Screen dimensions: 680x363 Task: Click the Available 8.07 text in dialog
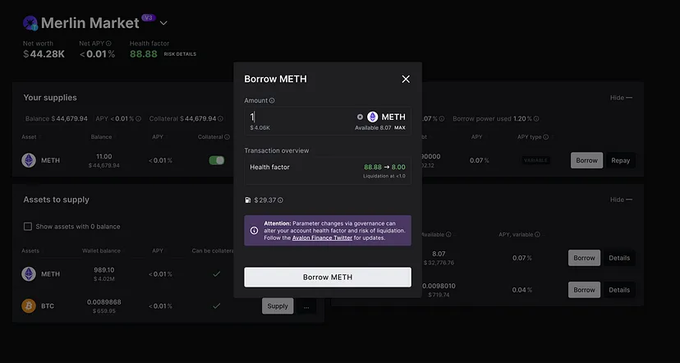(373, 128)
